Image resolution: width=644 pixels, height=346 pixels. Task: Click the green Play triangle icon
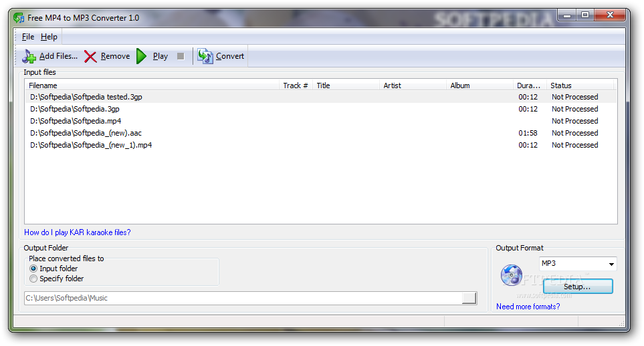coord(141,56)
